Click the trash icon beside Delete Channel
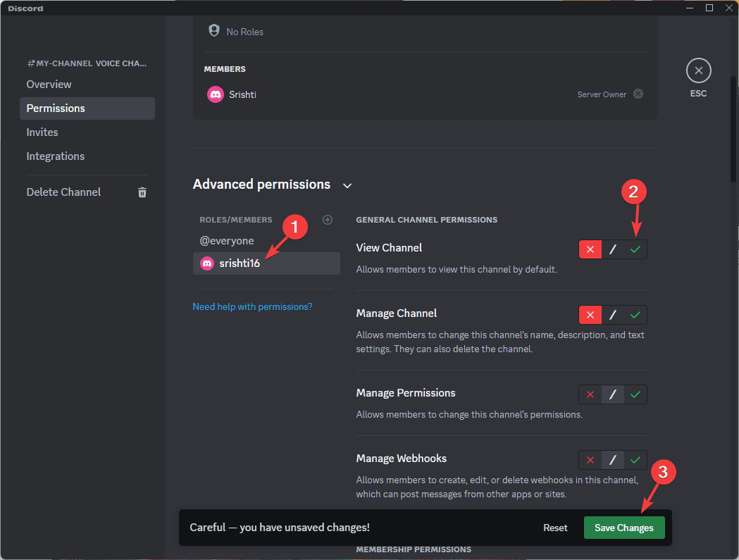This screenshot has width=739, height=560. tap(142, 192)
